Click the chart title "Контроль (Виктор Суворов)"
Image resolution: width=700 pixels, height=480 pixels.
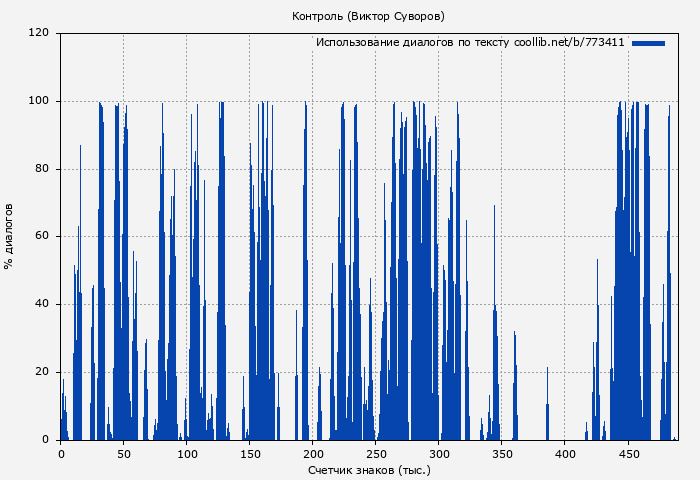point(368,16)
